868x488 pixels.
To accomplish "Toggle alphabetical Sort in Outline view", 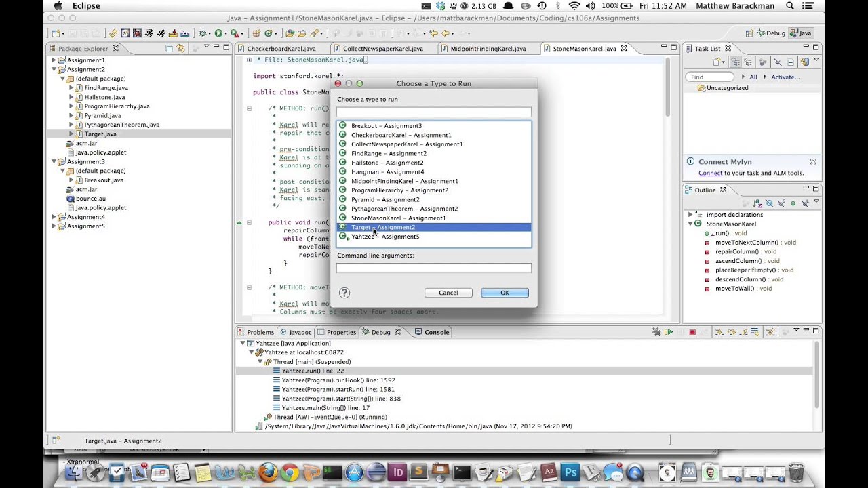I will [x=757, y=203].
